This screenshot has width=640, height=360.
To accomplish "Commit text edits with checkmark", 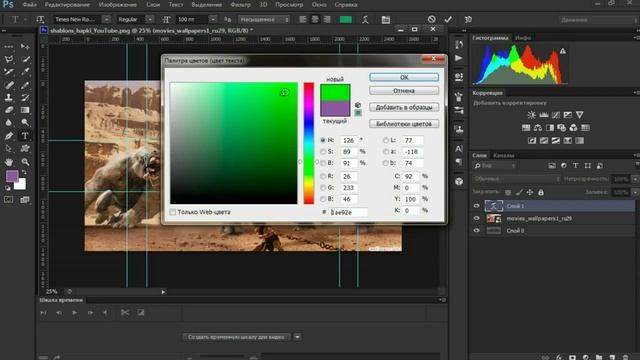I will [x=448, y=19].
